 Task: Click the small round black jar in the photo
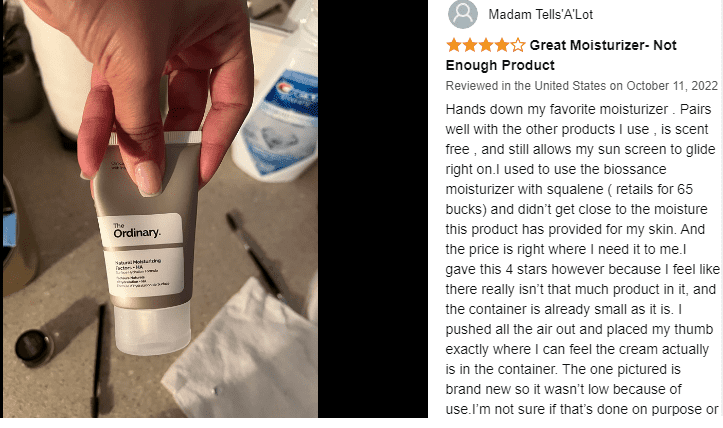point(34,345)
